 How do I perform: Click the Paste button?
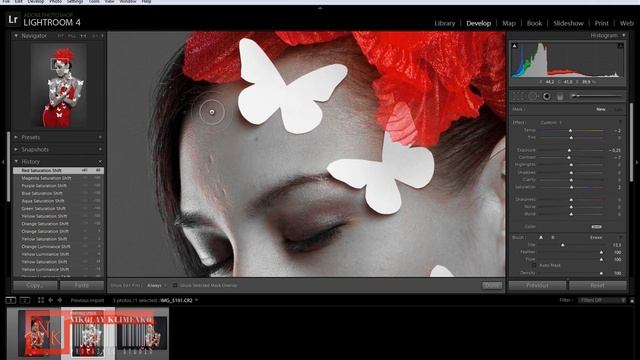(82, 285)
